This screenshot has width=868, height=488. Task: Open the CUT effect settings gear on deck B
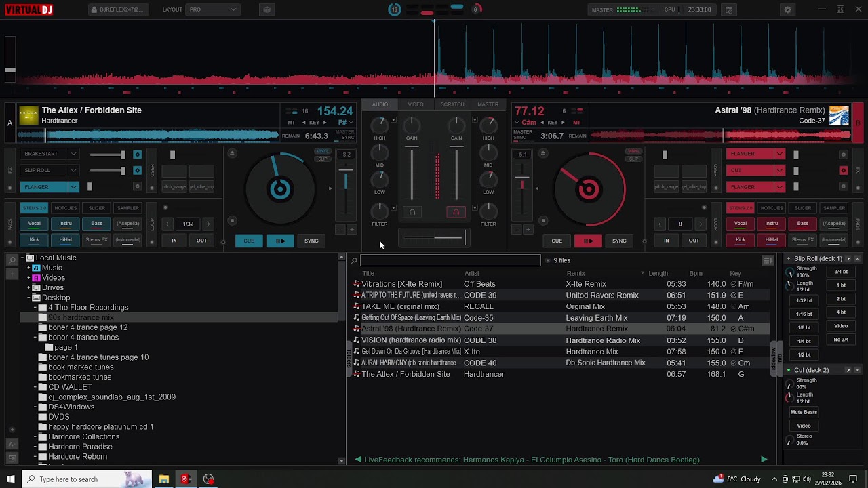(x=844, y=170)
